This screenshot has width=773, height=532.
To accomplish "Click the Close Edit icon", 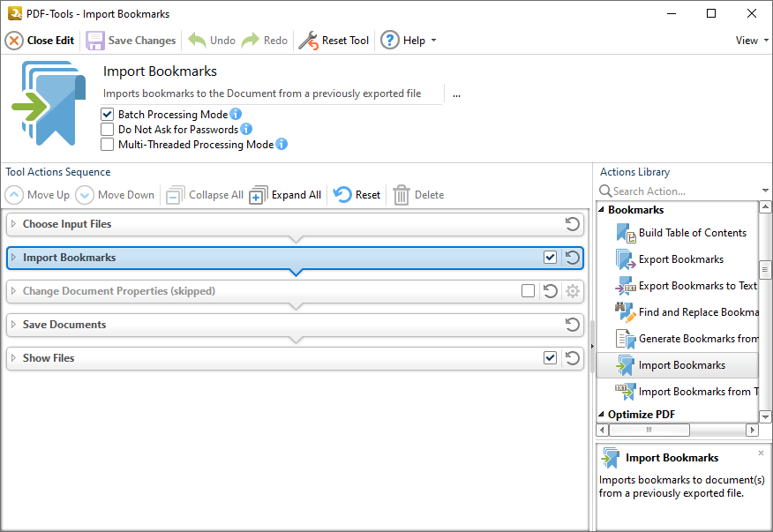I will pyautogui.click(x=14, y=41).
